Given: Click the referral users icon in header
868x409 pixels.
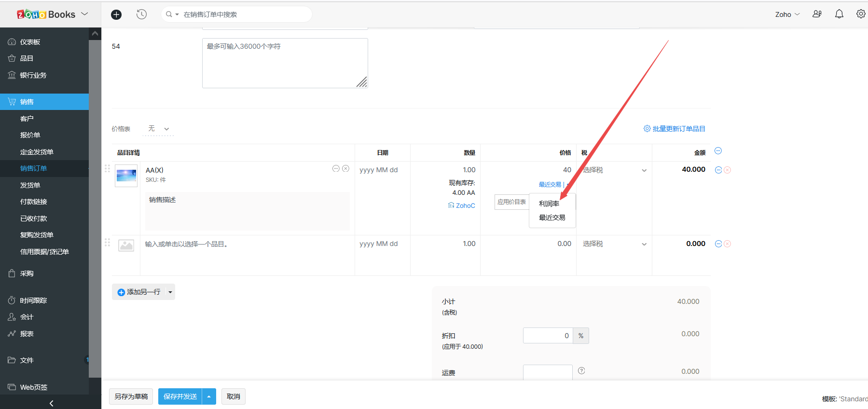Looking at the screenshot, I should click(x=817, y=14).
